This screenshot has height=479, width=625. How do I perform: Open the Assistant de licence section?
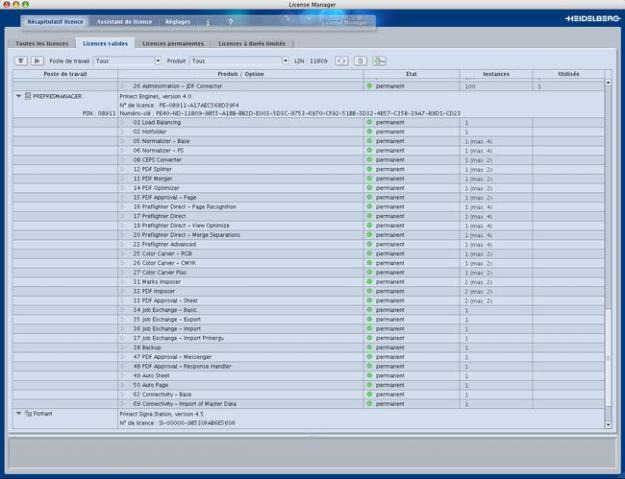(124, 21)
